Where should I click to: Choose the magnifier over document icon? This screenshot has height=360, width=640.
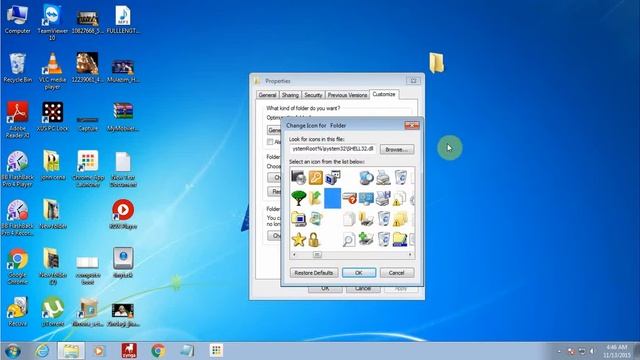point(349,240)
